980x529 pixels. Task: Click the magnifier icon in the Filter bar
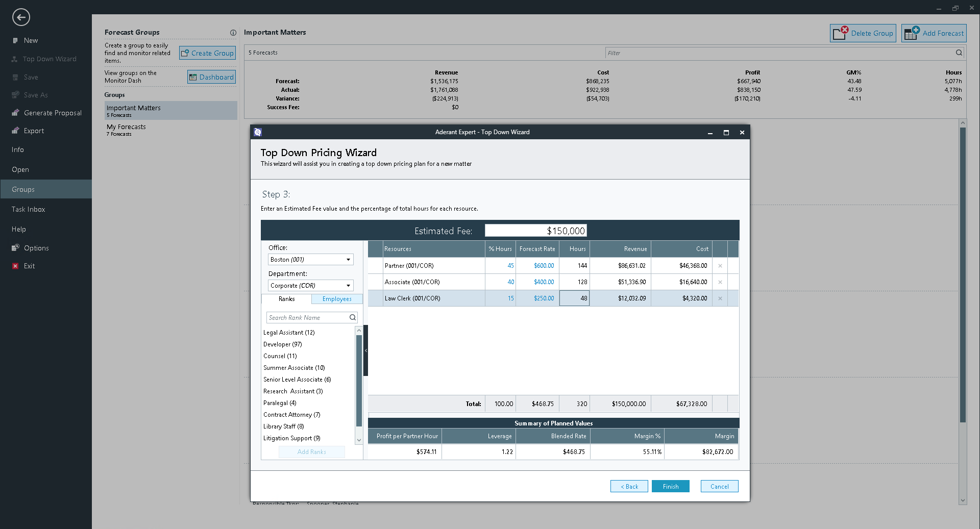tap(959, 53)
